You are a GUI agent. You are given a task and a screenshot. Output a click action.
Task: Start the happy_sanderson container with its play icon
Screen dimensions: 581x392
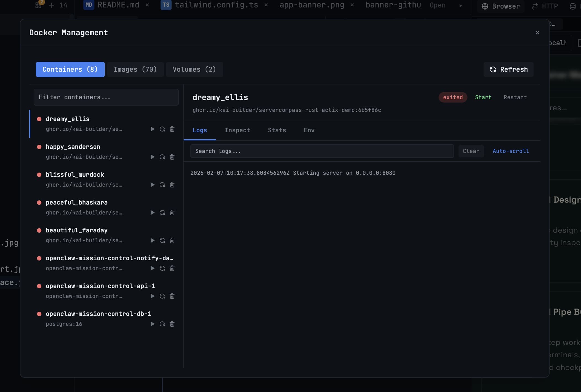pos(152,157)
